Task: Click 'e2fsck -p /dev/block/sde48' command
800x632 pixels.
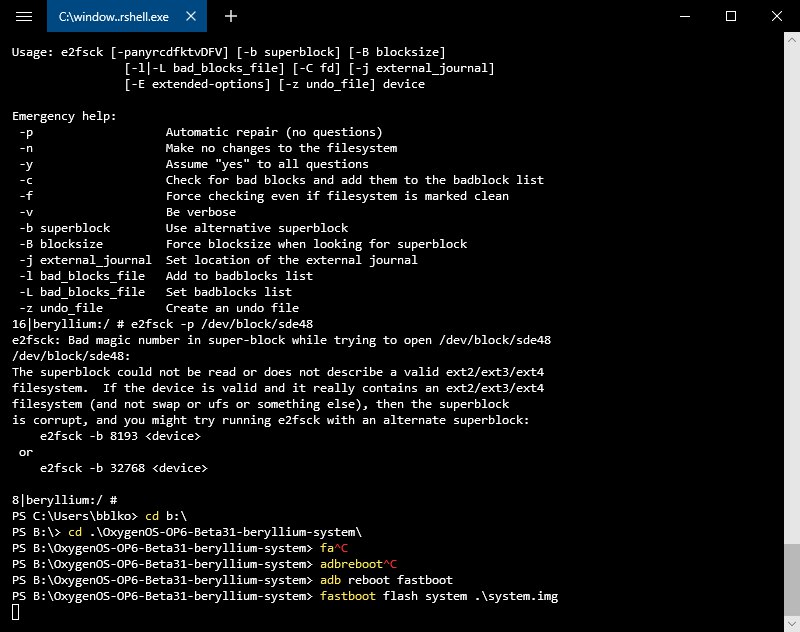Action: point(222,324)
